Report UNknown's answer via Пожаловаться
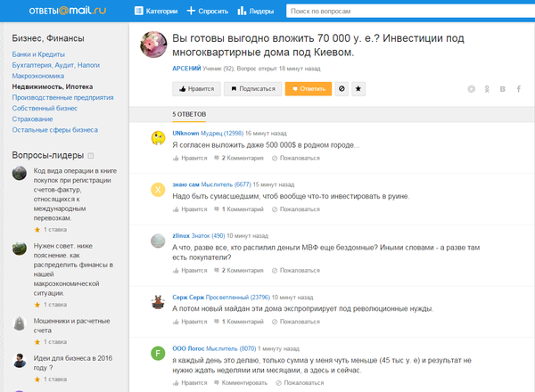The width and height of the screenshot is (535, 392). click(296, 159)
